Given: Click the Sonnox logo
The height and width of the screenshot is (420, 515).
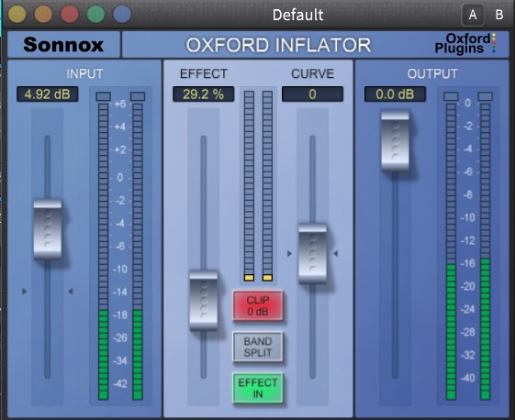Looking at the screenshot, I should point(63,45).
